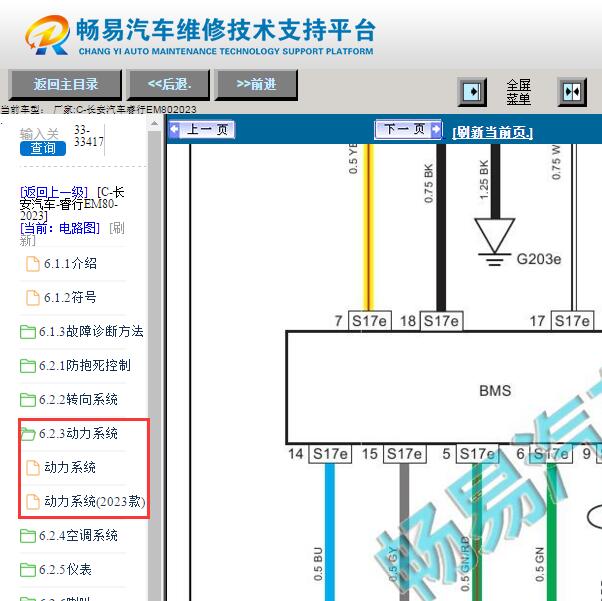Click sidebar scrollbar up arrow
The height and width of the screenshot is (601, 602).
pyautogui.click(x=154, y=124)
